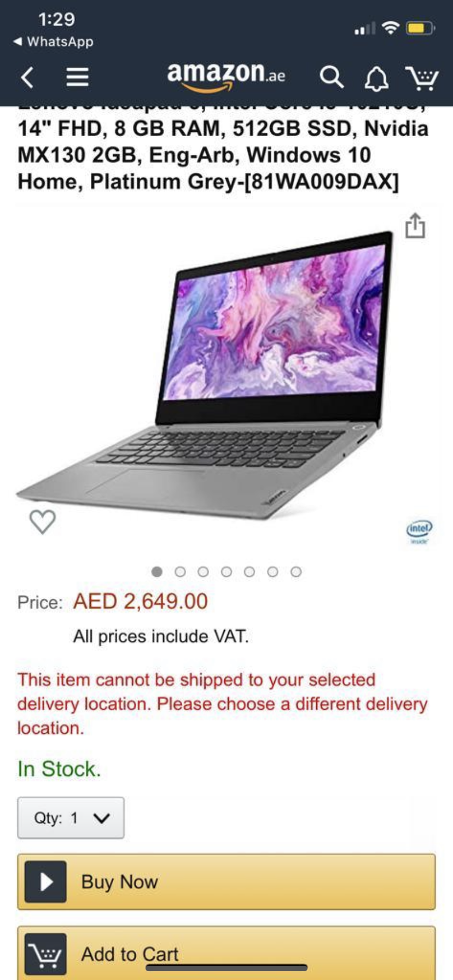Screen dimensions: 453x980
Task: Select the last image carousel dot
Action: pos(296,572)
